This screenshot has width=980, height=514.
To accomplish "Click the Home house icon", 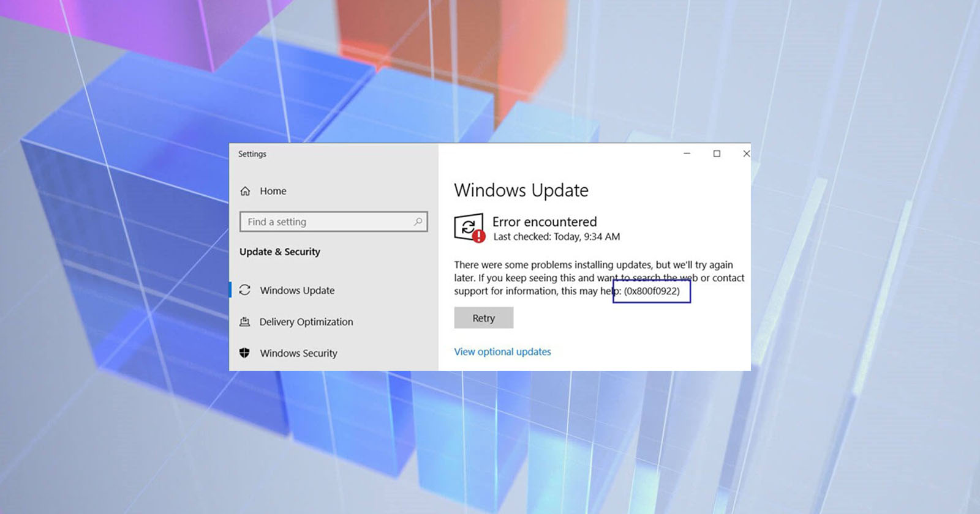I will pyautogui.click(x=245, y=191).
